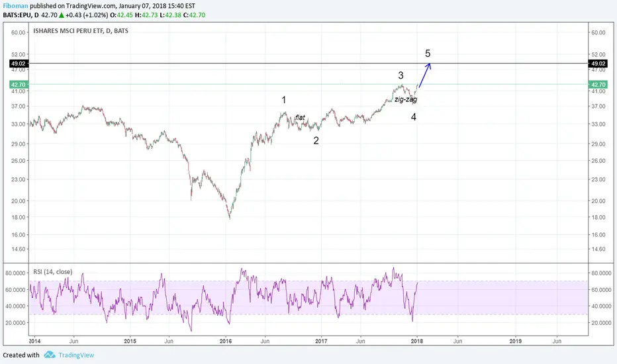Click the blue projection arrow toward wave 5
Image resolution: width=617 pixels, height=364 pixels.
pos(424,75)
